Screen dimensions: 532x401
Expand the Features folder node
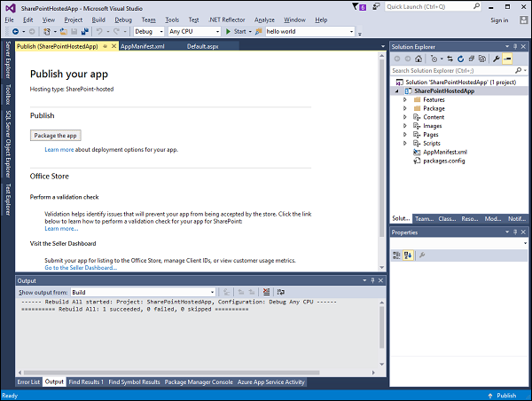point(405,100)
